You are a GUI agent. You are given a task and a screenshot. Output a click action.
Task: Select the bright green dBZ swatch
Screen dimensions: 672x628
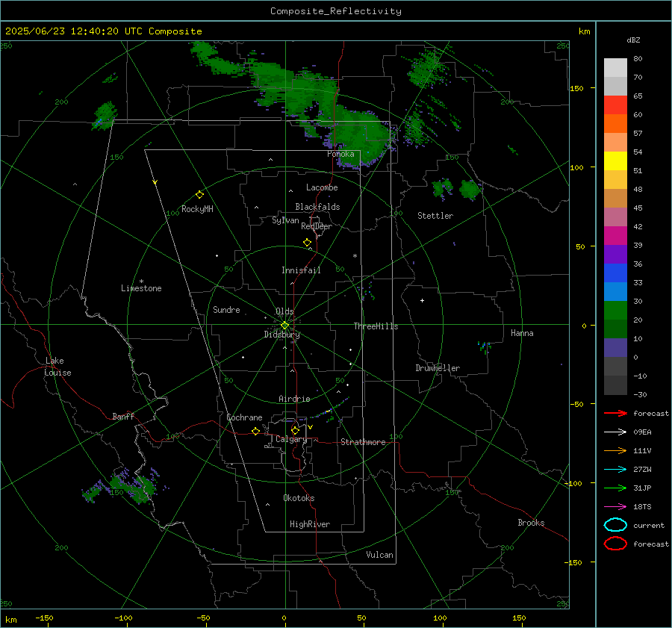615,310
